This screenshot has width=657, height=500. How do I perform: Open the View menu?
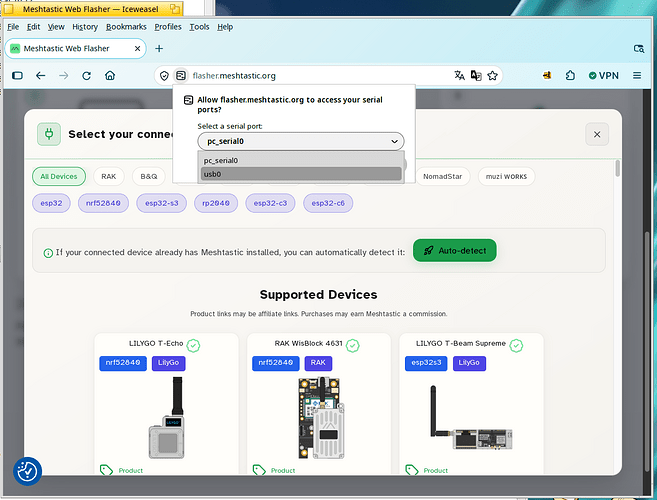[x=56, y=27]
